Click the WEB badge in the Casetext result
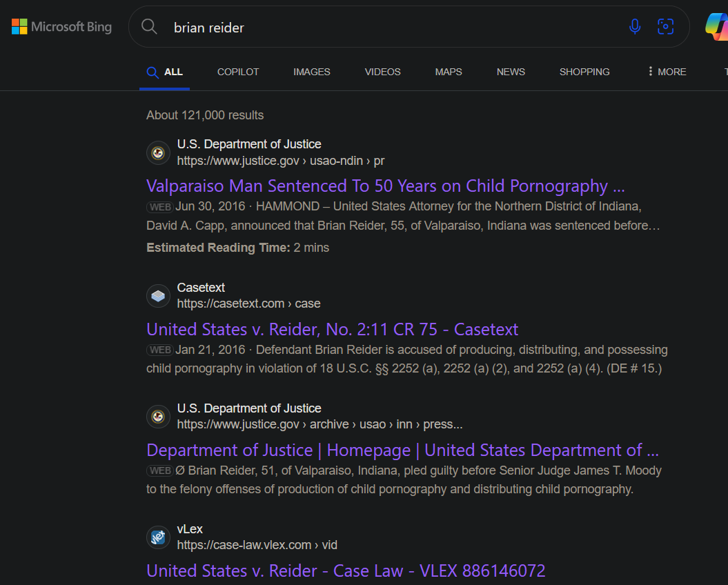The width and height of the screenshot is (728, 585). pyautogui.click(x=160, y=350)
